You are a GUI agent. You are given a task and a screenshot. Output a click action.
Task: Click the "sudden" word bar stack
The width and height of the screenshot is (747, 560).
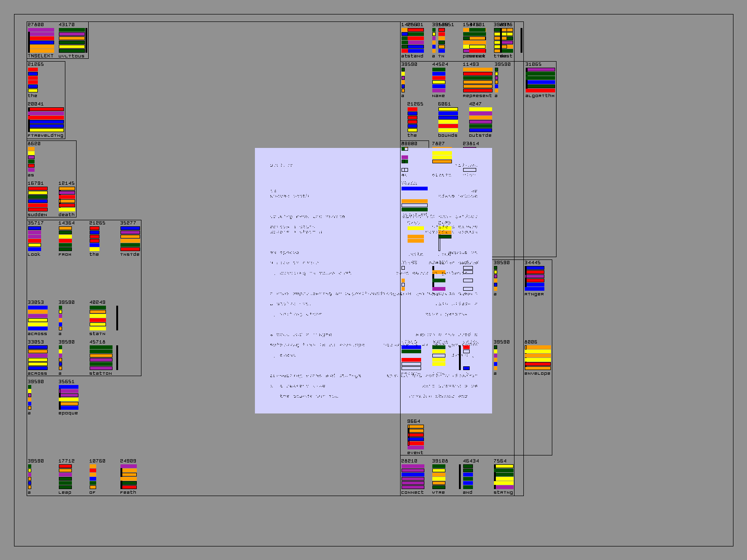37,199
